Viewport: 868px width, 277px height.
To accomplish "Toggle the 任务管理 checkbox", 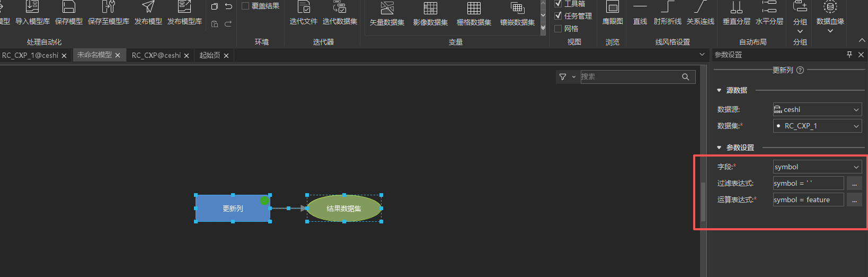I will click(558, 16).
